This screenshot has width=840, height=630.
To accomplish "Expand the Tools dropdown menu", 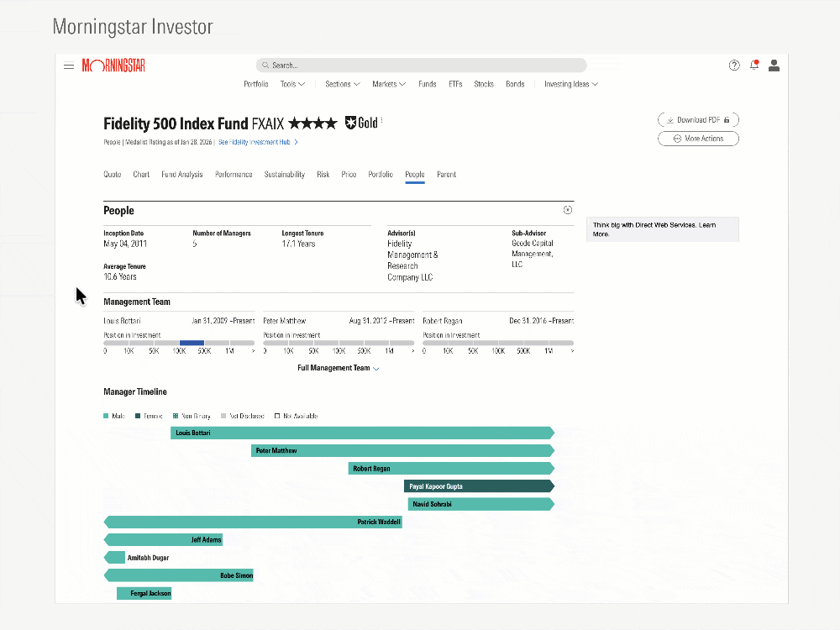I will (x=292, y=84).
